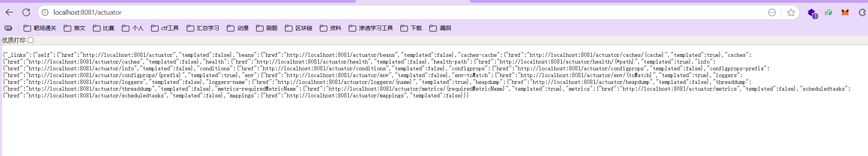Image resolution: width=868 pixels, height=156 pixels.
Task: Click the "health-path" key text
Action: coord(450,62)
